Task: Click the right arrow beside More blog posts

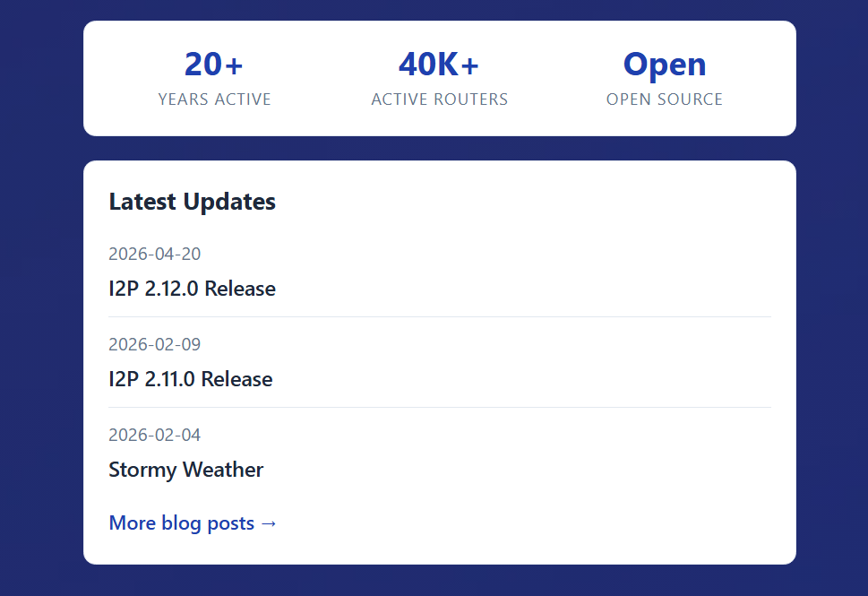Action: click(270, 523)
